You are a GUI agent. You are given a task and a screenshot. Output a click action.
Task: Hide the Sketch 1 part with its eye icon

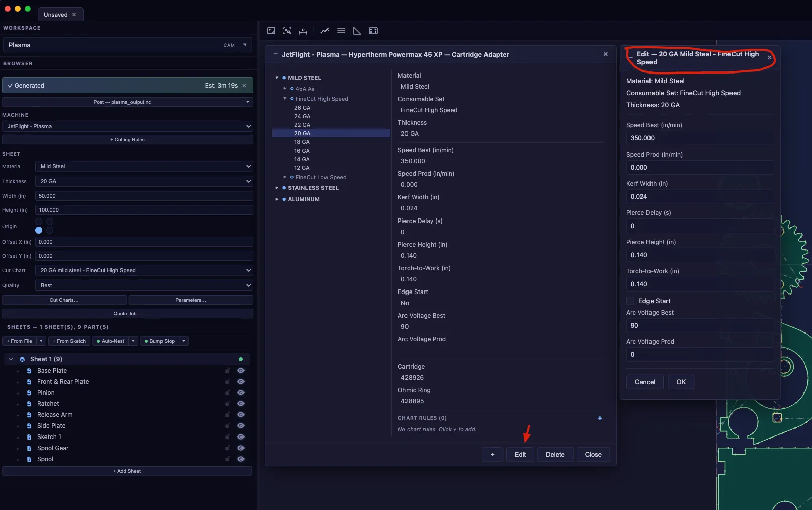[x=241, y=437]
